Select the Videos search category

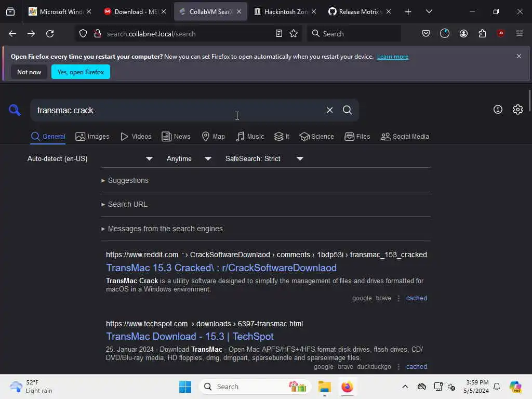[136, 137]
